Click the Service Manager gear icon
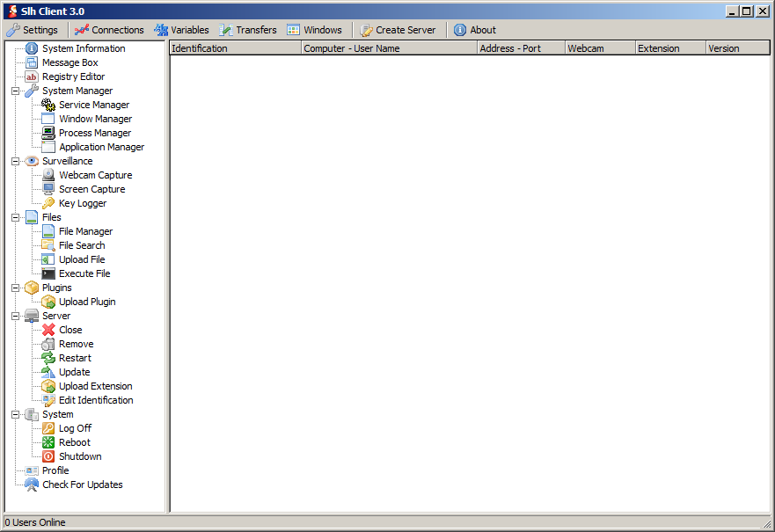775x532 pixels. click(48, 105)
